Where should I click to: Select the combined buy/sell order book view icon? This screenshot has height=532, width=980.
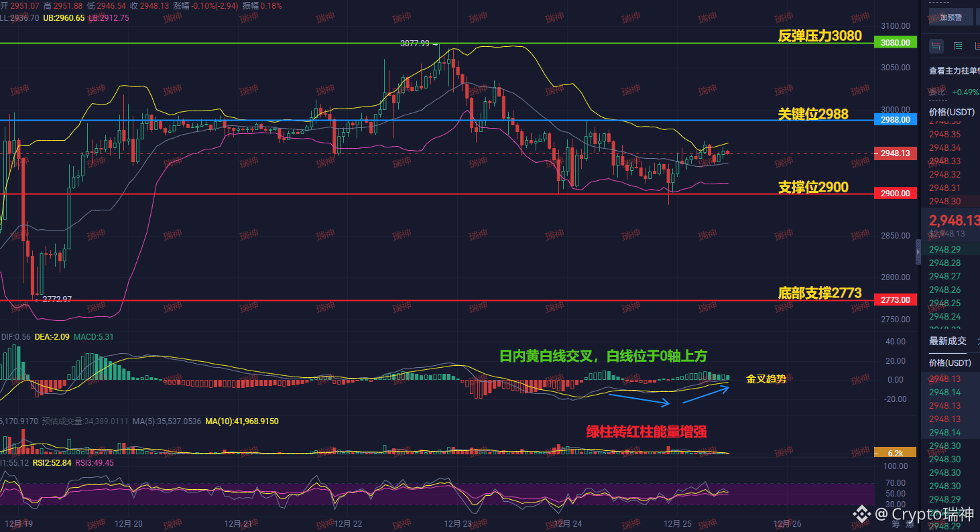pyautogui.click(x=936, y=46)
